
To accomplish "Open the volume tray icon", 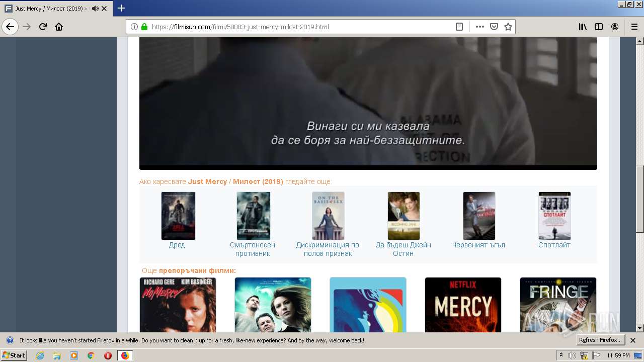I will [572, 355].
